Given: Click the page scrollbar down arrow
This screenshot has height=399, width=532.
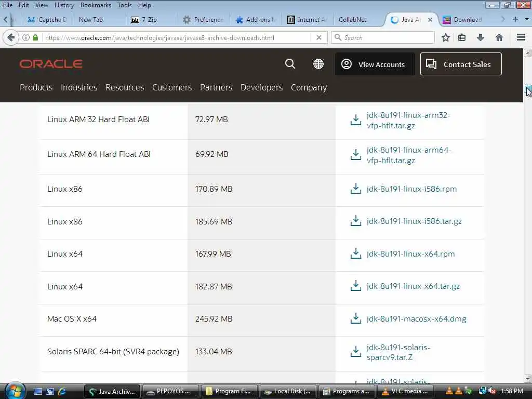Looking at the screenshot, I should [x=527, y=378].
